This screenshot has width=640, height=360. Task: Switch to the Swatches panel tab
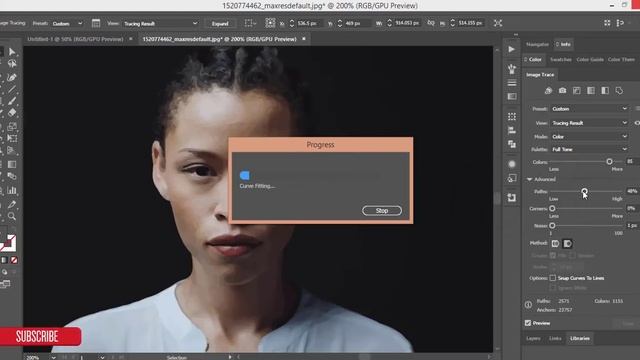[x=560, y=60]
